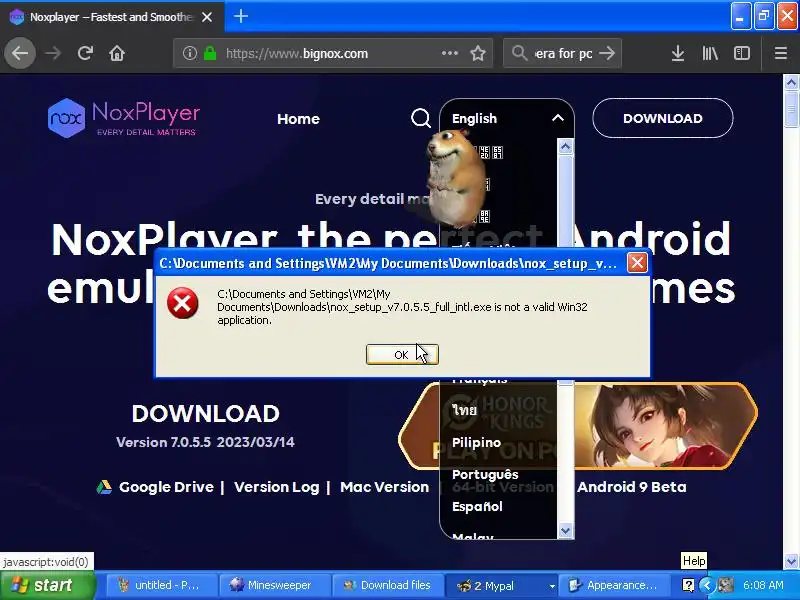Bookmark this page with the star
Screen dimensions: 800x600
tap(478, 53)
